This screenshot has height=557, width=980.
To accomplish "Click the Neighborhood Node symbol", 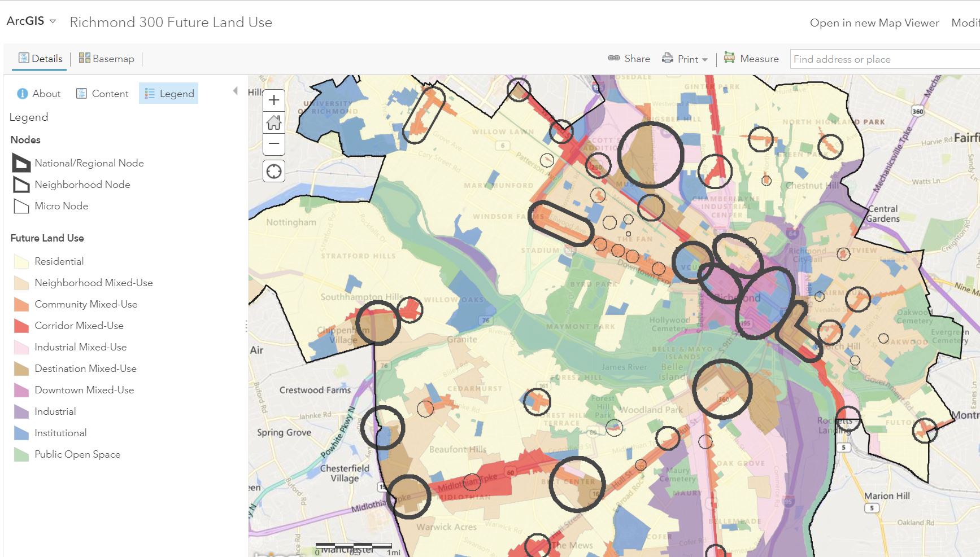I will (21, 185).
